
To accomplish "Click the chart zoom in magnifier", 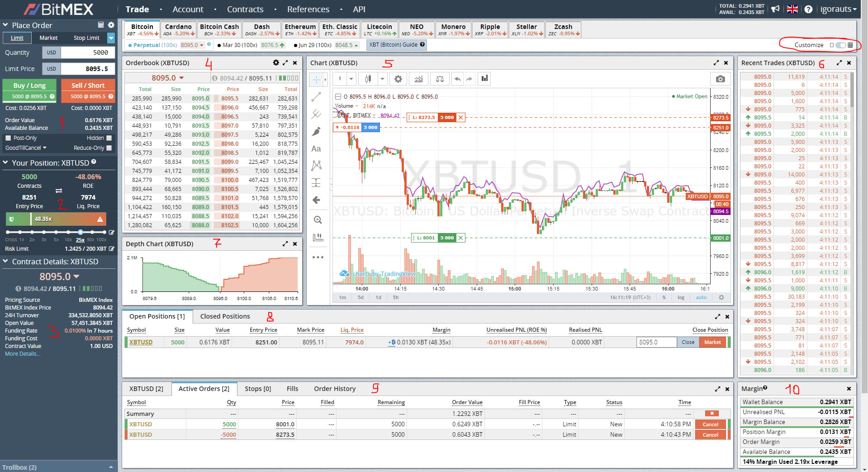I will 318,220.
